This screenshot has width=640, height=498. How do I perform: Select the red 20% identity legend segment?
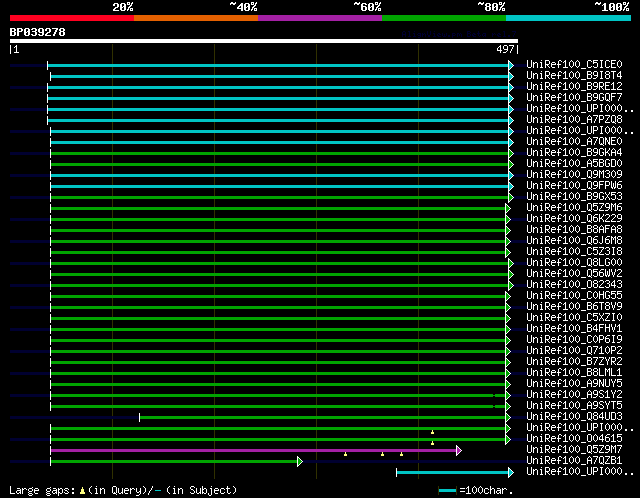click(71, 18)
